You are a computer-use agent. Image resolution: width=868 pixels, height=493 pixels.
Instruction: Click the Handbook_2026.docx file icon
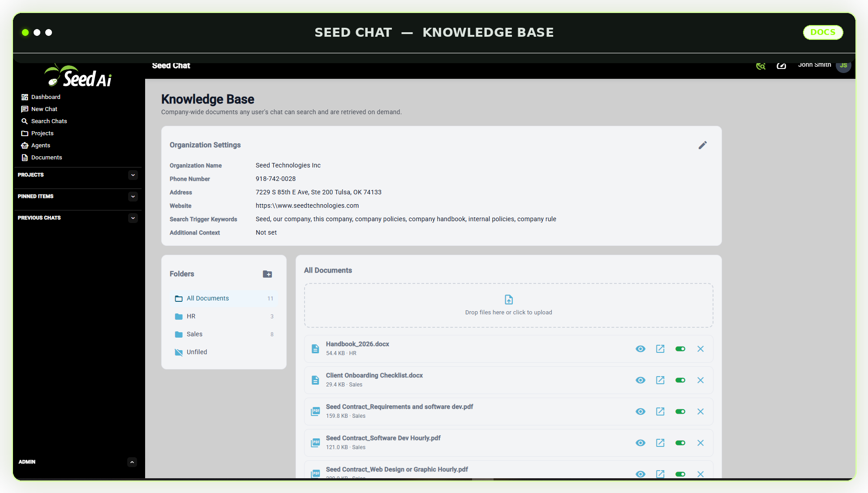[315, 349]
